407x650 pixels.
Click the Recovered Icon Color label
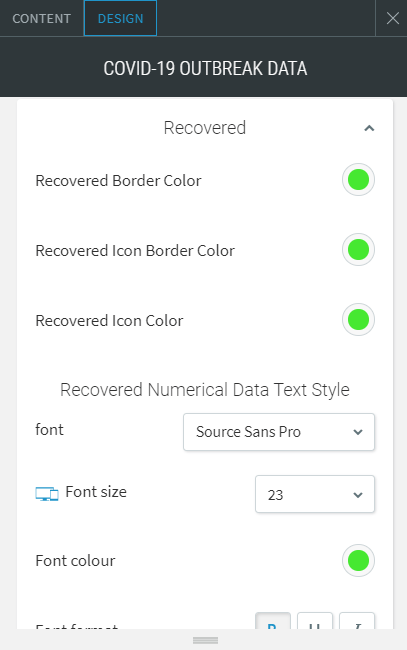[x=109, y=320]
